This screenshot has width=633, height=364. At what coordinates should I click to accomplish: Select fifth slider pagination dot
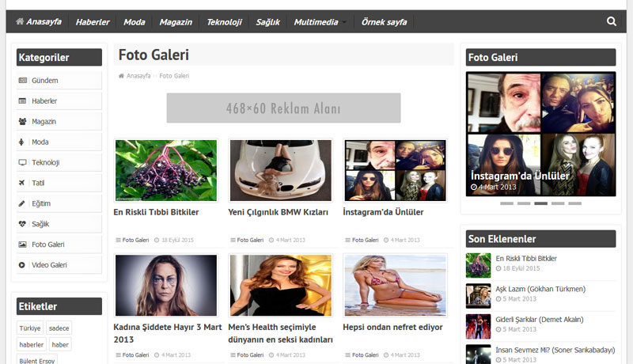(575, 203)
